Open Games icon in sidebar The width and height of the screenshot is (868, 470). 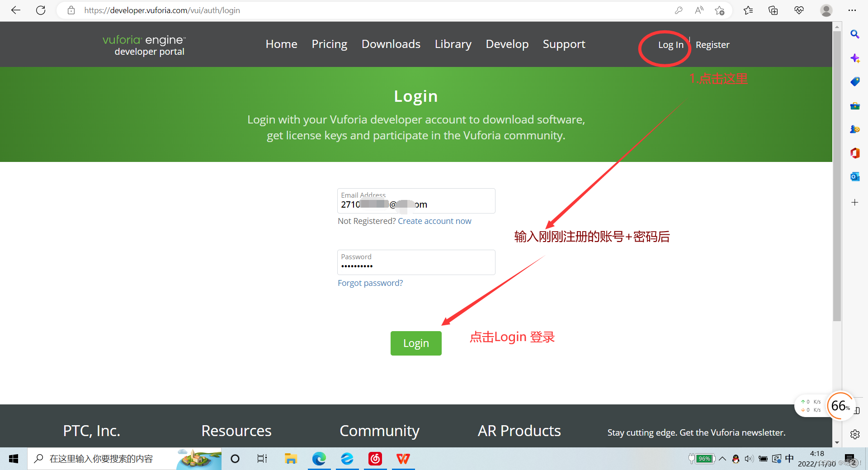855,129
